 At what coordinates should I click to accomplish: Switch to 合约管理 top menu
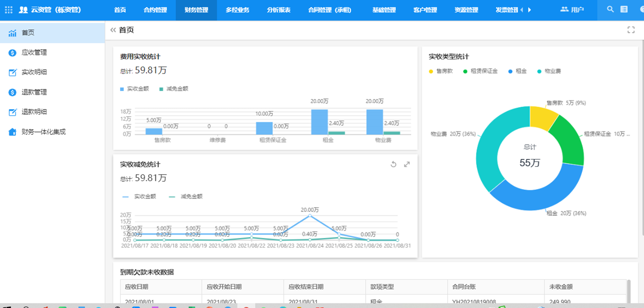[155, 10]
